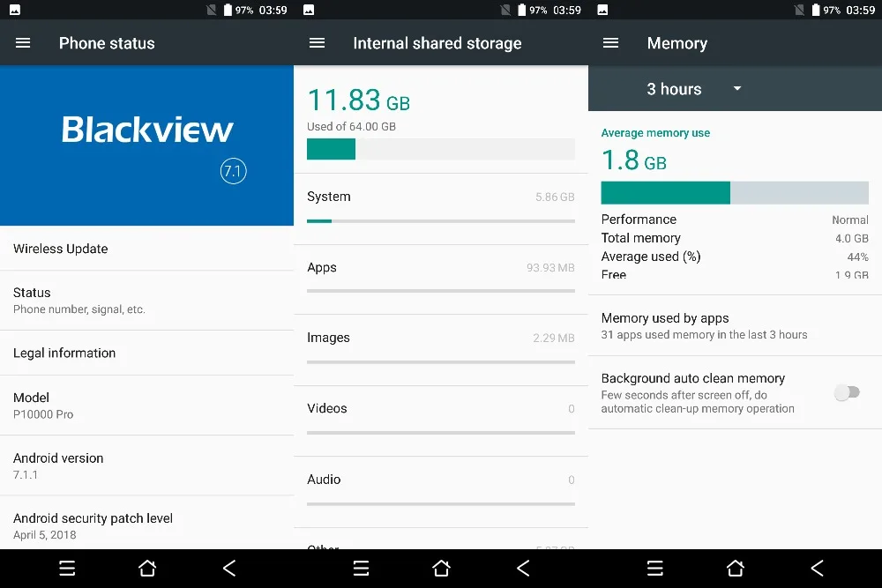This screenshot has height=588, width=882.
Task: Tap image notification icon in storage screen statusbar
Action: tap(309, 10)
